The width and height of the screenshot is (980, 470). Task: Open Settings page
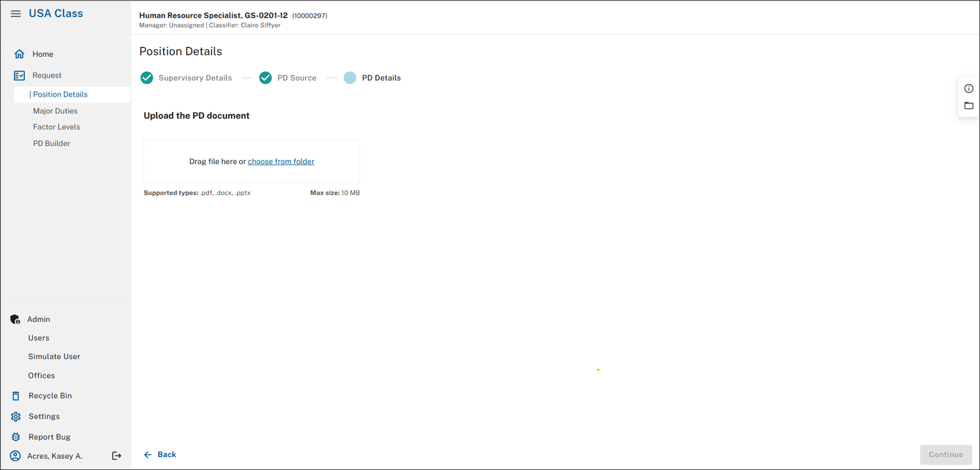[x=44, y=416]
